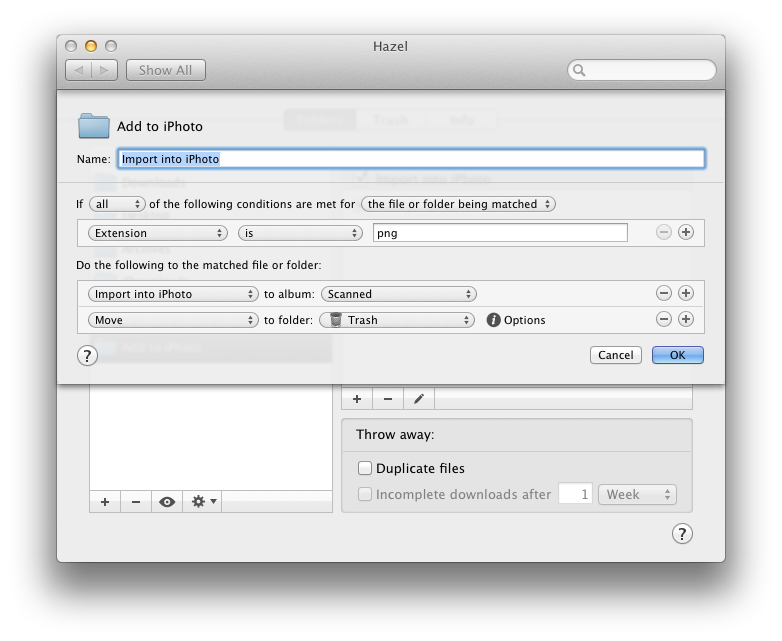The image size is (782, 641).
Task: Switch to the Info tab behind sheet
Action: click(x=462, y=120)
